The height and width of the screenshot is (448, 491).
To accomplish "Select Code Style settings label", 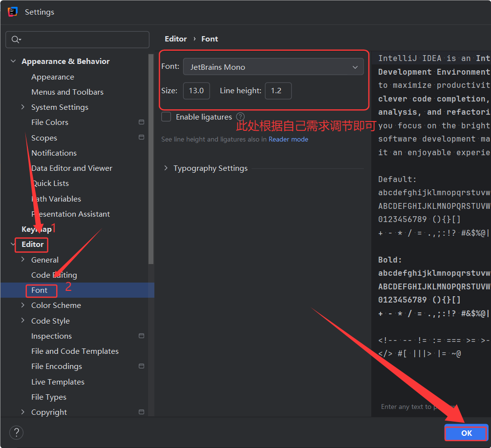I will click(x=50, y=321).
